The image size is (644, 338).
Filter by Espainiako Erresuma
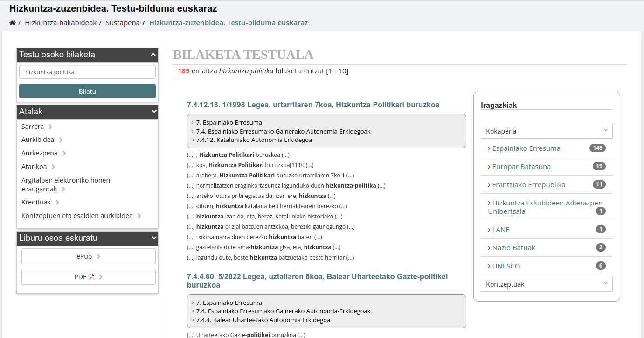tap(526, 148)
